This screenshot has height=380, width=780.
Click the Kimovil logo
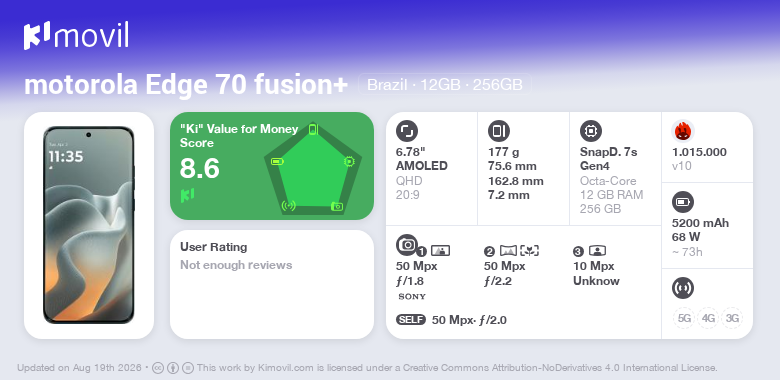tap(76, 36)
